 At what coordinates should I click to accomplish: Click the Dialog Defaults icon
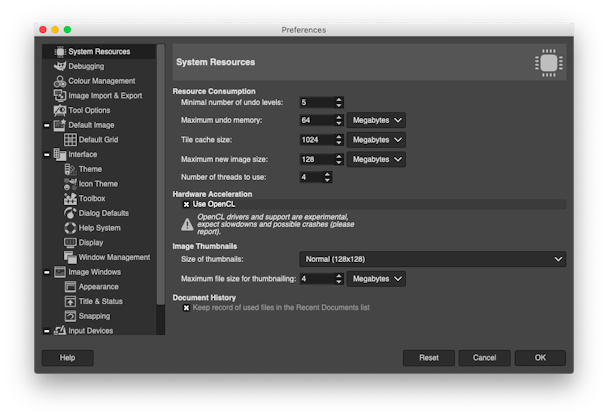coord(70,213)
